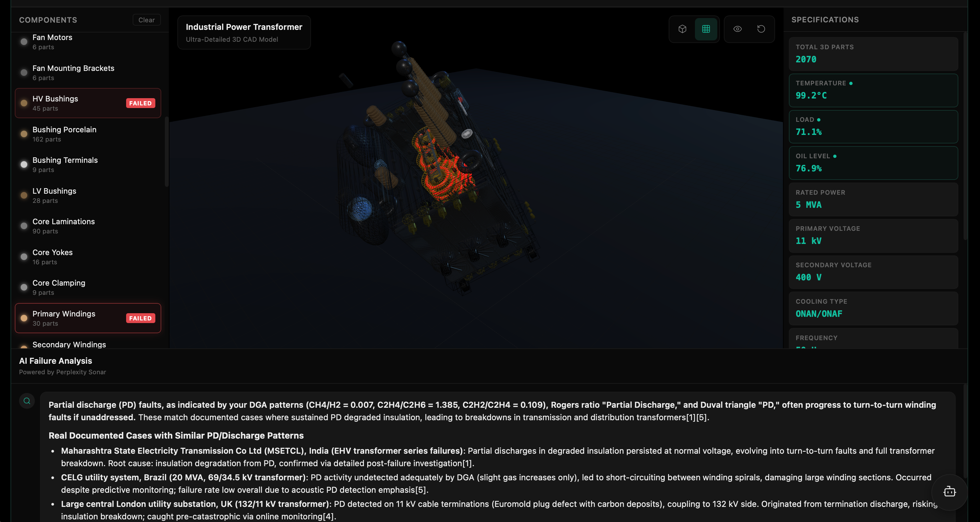Switch to solid 3D cube view
The width and height of the screenshot is (980, 522).
(x=682, y=29)
